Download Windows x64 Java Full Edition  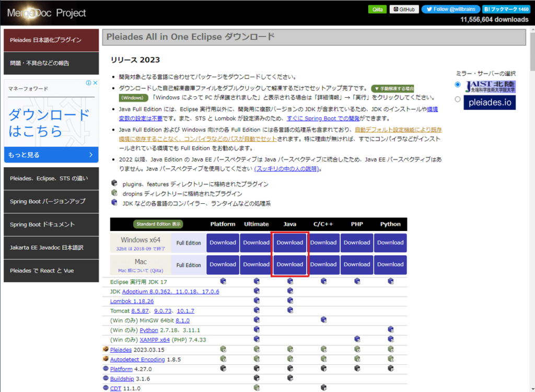[x=289, y=243]
